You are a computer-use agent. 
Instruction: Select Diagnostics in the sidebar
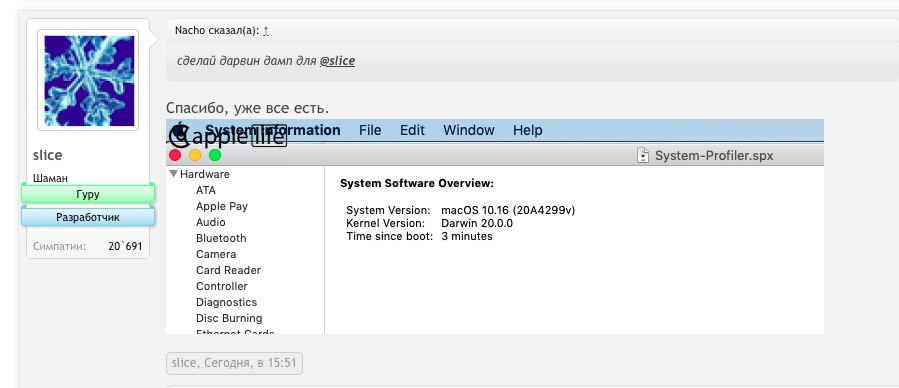pos(226,302)
